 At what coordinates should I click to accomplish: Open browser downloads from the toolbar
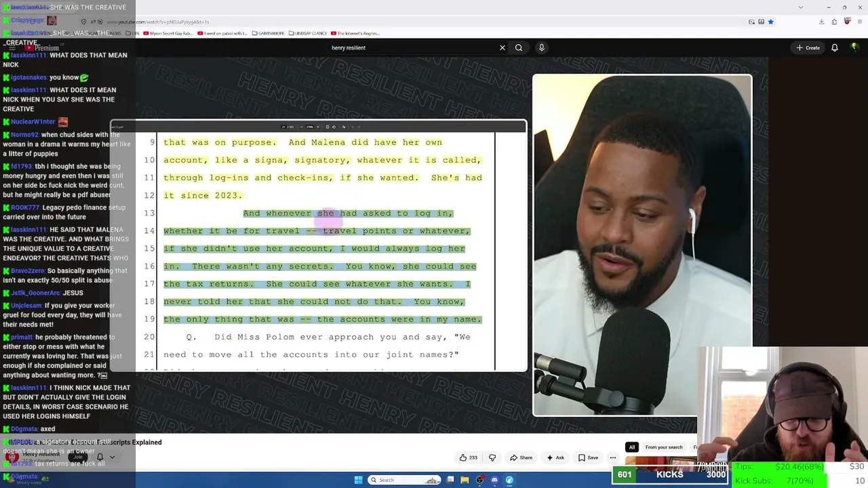point(821,22)
